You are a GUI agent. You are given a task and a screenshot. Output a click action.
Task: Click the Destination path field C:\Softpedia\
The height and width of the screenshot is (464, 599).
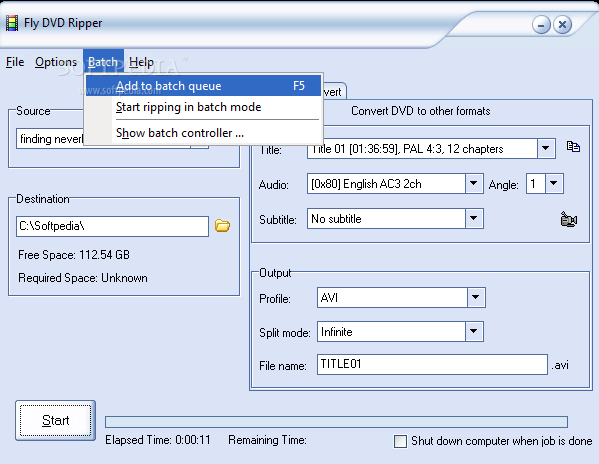pyautogui.click(x=112, y=226)
